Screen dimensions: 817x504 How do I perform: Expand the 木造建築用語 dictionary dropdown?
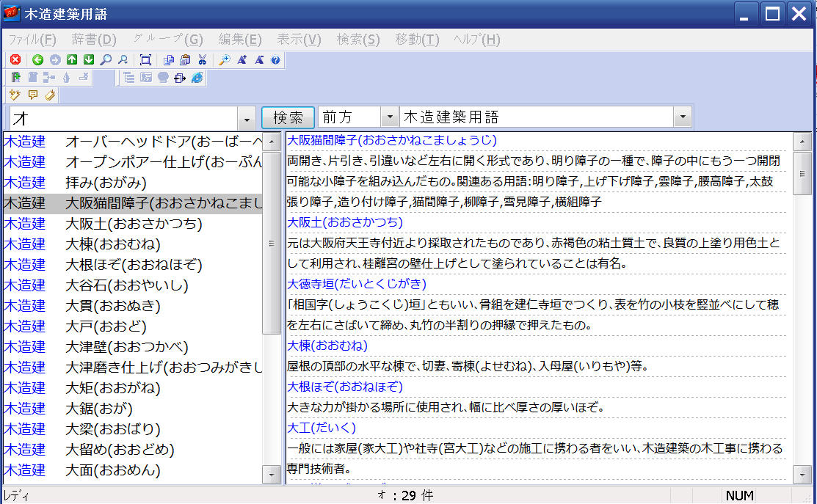tap(683, 117)
